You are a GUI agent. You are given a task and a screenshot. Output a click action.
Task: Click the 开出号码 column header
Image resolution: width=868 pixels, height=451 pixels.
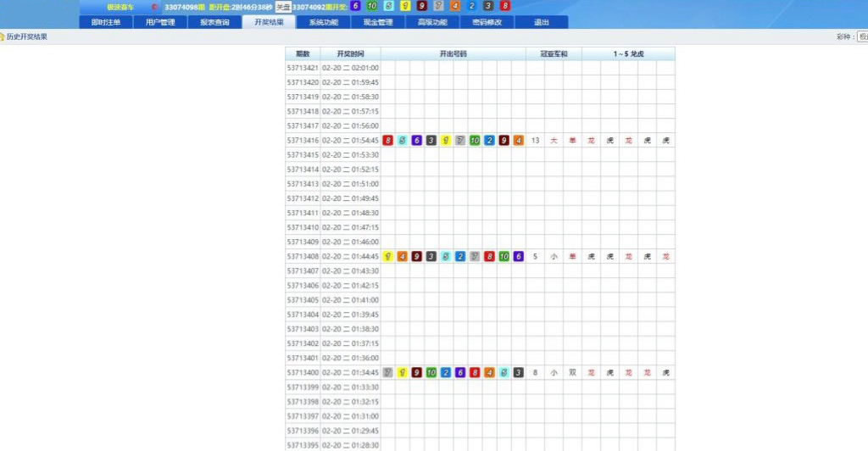coord(453,53)
